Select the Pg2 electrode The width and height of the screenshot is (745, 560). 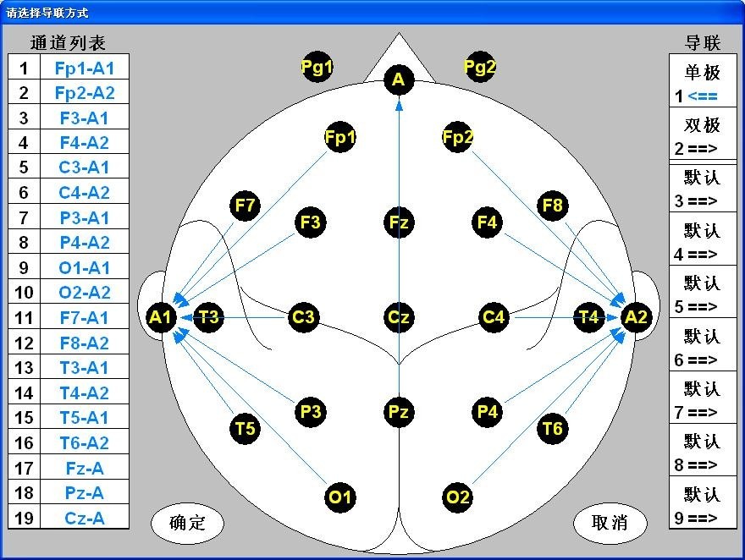[x=479, y=66]
